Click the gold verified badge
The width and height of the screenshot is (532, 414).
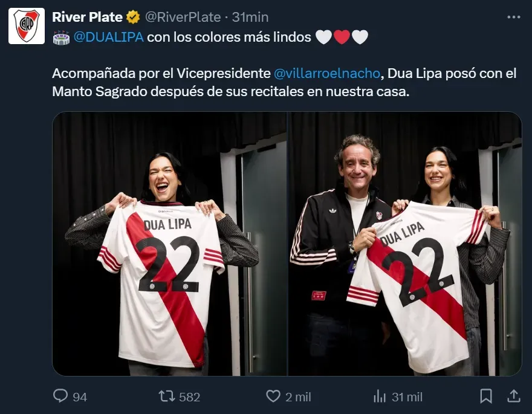(133, 17)
